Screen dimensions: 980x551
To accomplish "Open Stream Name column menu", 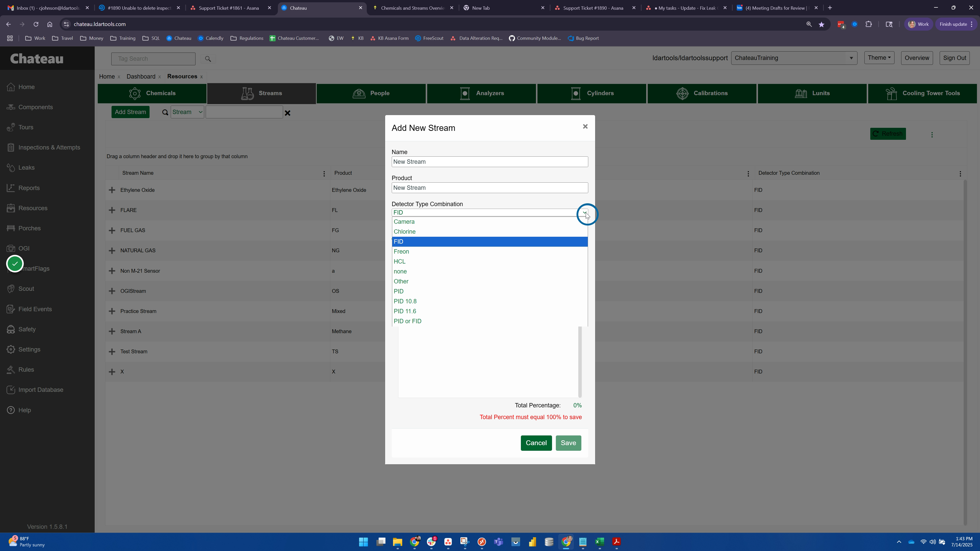I will [324, 174].
